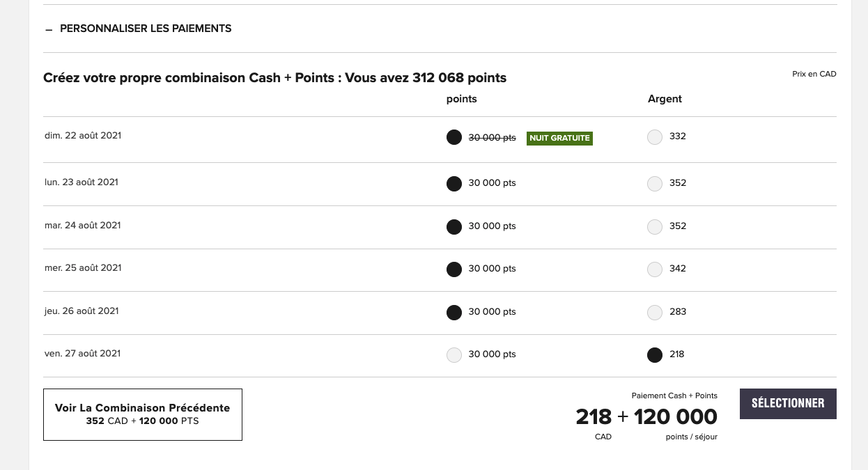
Task: Click the 218 CAD total amount
Action: coord(594,417)
